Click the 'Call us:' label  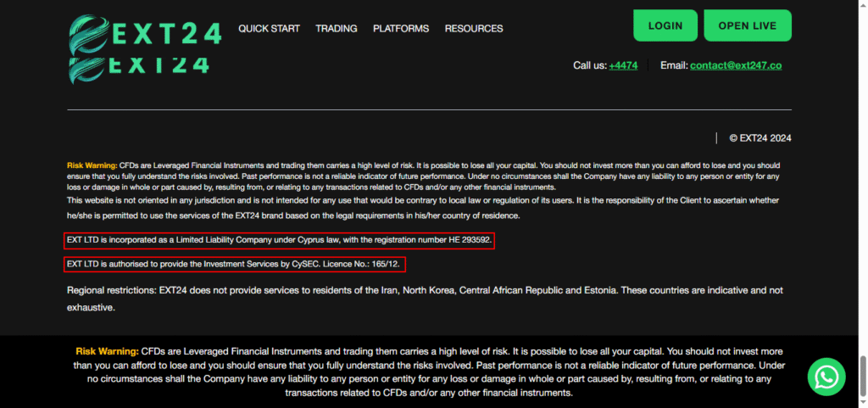click(590, 65)
